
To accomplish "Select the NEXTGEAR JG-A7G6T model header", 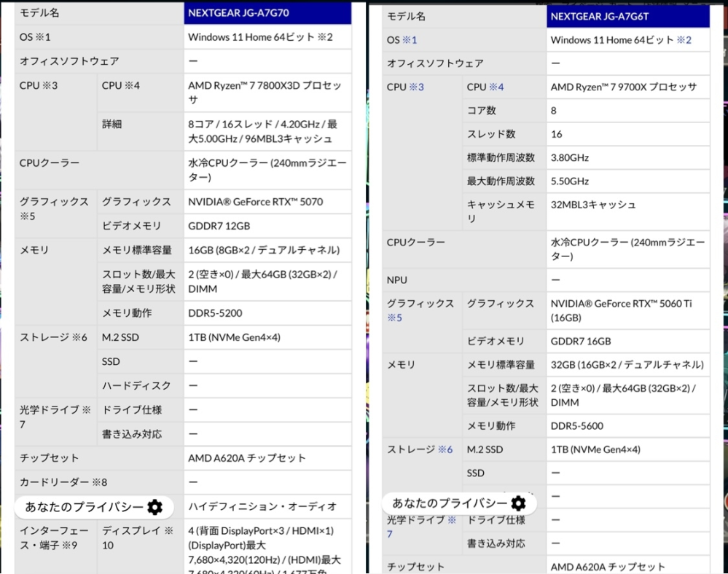I will pos(627,17).
